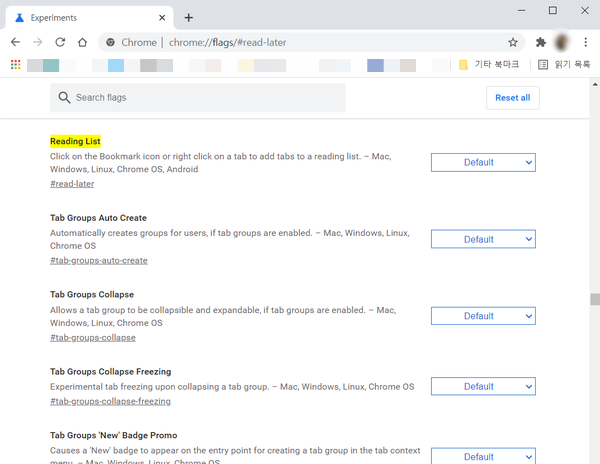Screen dimensions: 600x464
Task: Open the 읽기 목록 reading list
Action: click(564, 64)
